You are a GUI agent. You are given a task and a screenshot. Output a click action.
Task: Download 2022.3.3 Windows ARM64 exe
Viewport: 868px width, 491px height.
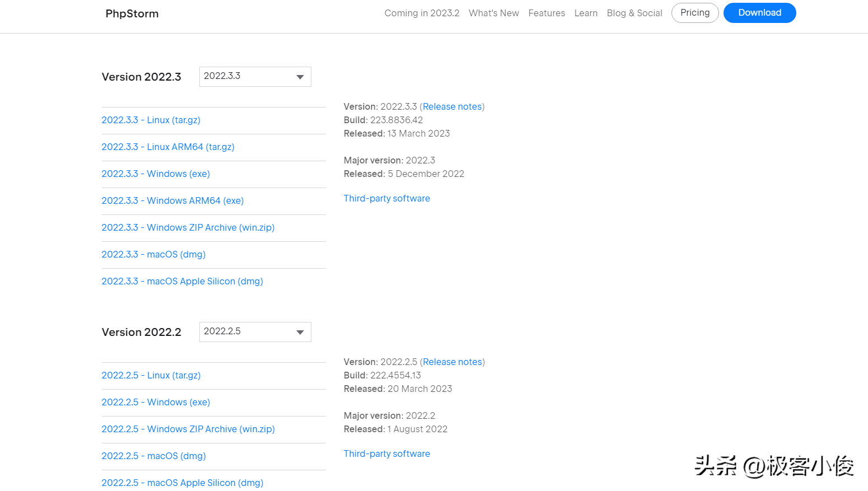[x=172, y=200]
